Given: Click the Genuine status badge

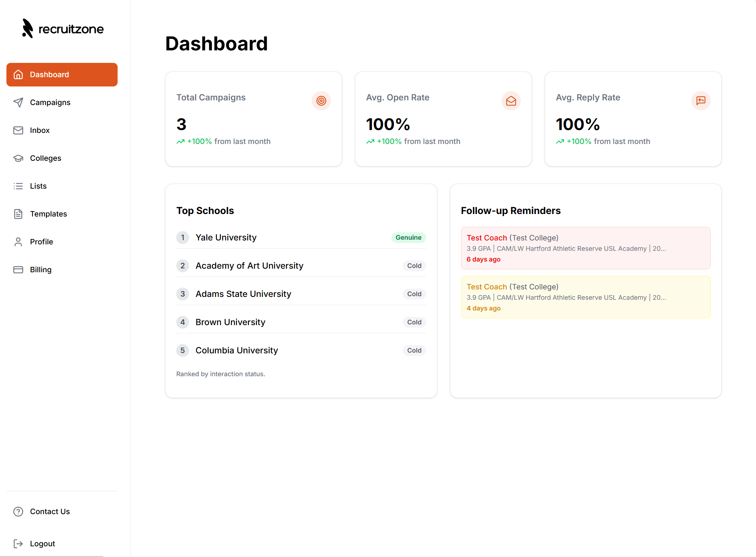Looking at the screenshot, I should (x=408, y=238).
